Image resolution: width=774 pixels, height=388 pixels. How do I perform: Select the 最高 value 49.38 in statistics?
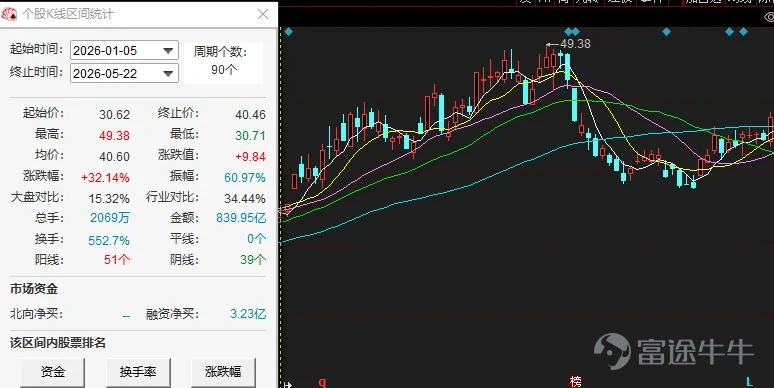[x=115, y=135]
